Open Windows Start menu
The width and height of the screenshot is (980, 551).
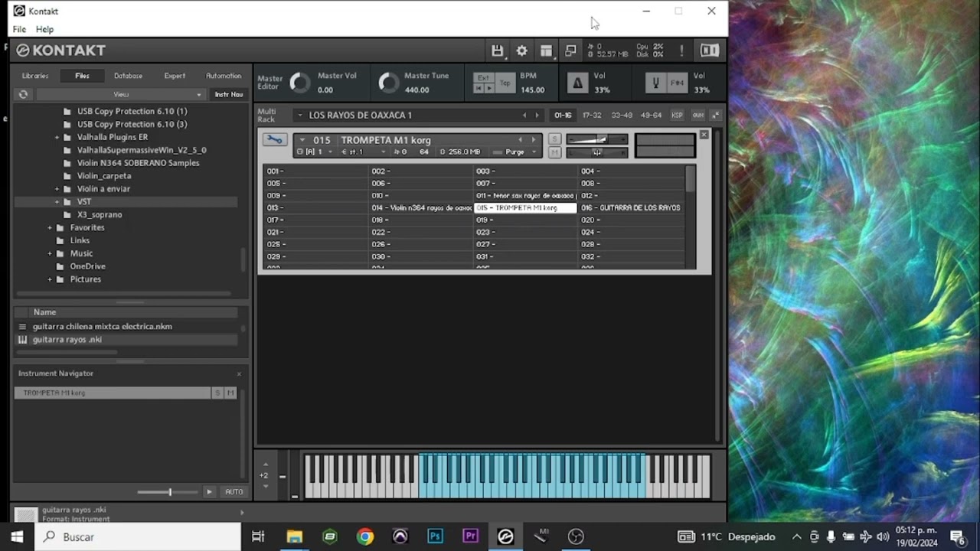point(17,536)
